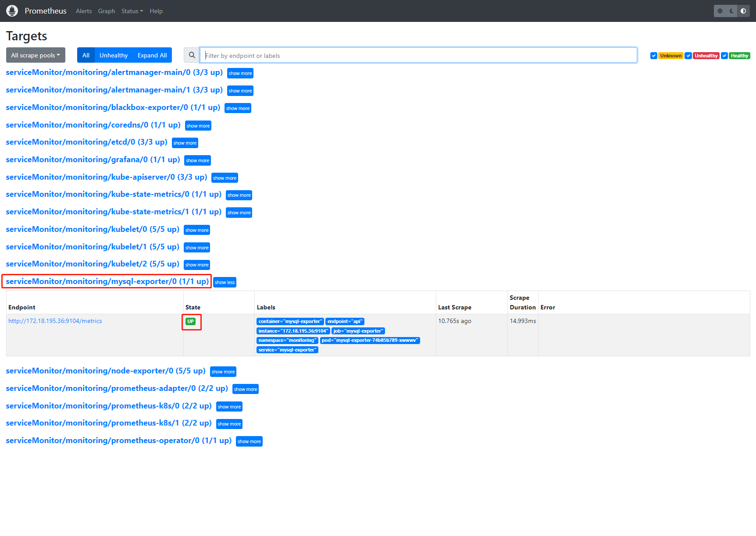Toggle the Unknown state checkbox
The width and height of the screenshot is (756, 536).
click(x=653, y=56)
